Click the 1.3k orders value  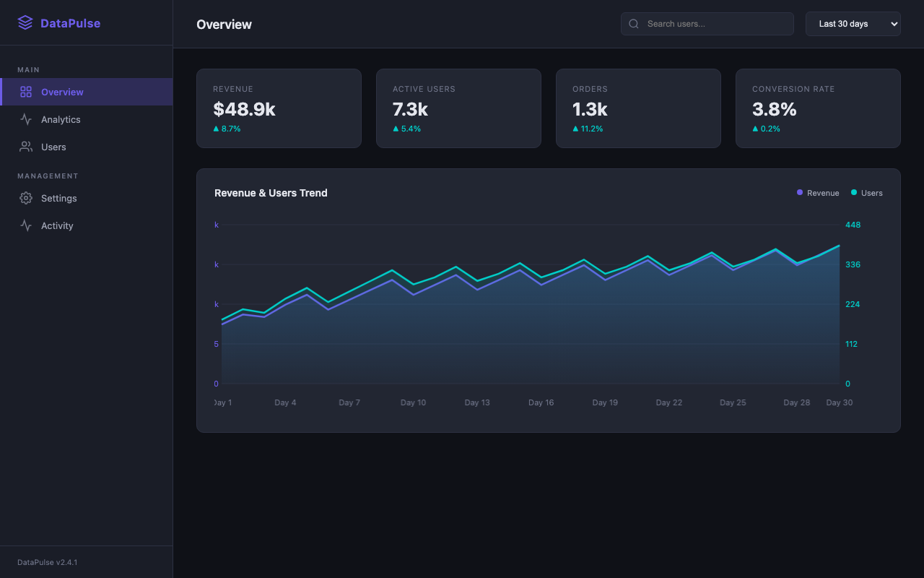590,109
